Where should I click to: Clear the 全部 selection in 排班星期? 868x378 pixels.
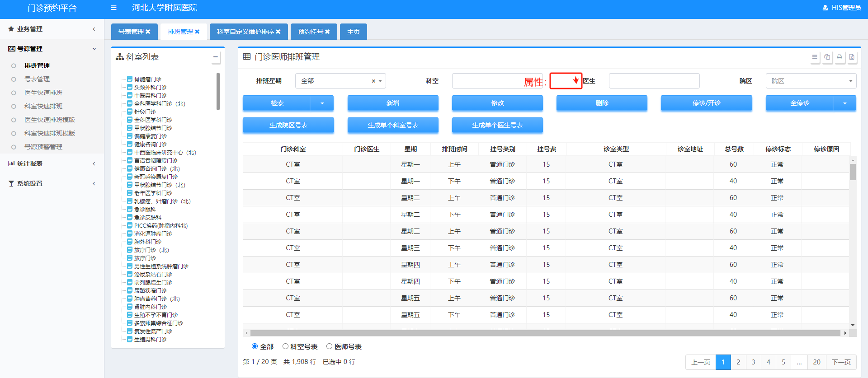(373, 81)
